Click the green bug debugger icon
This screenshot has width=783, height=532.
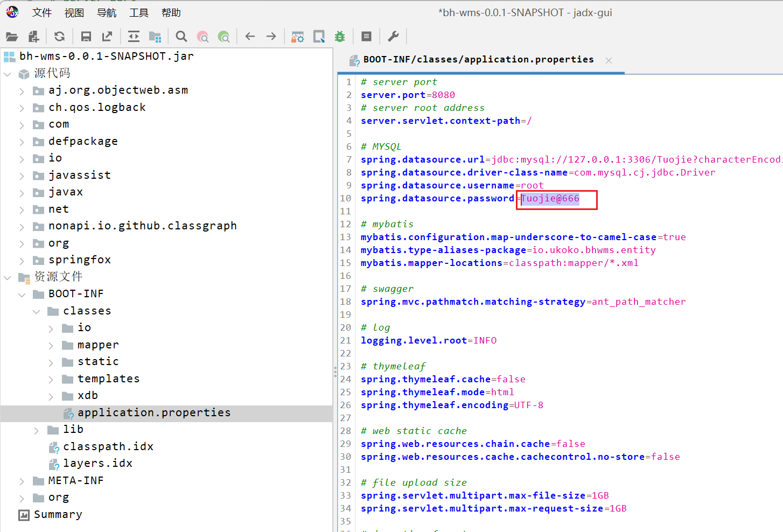click(x=340, y=37)
